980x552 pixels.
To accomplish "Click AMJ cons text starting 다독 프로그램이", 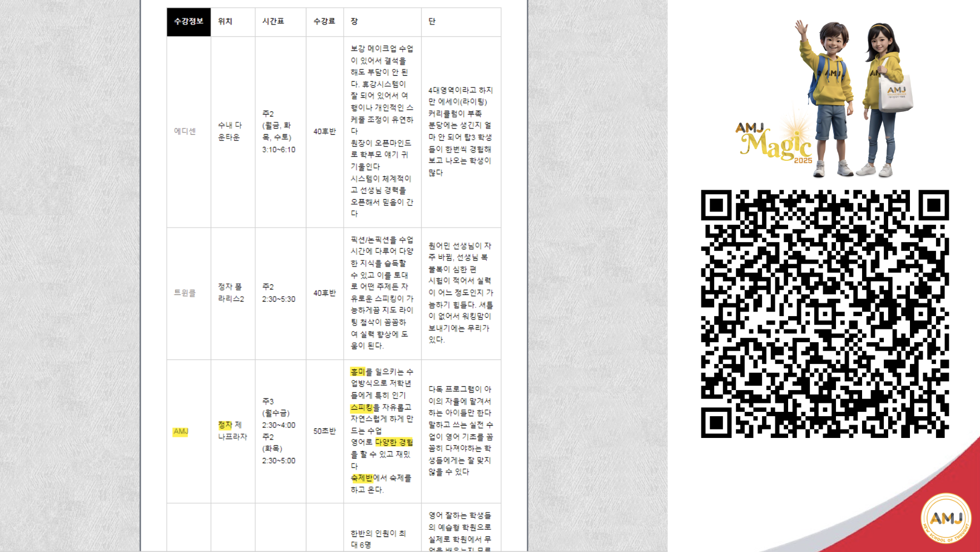I will [461, 431].
